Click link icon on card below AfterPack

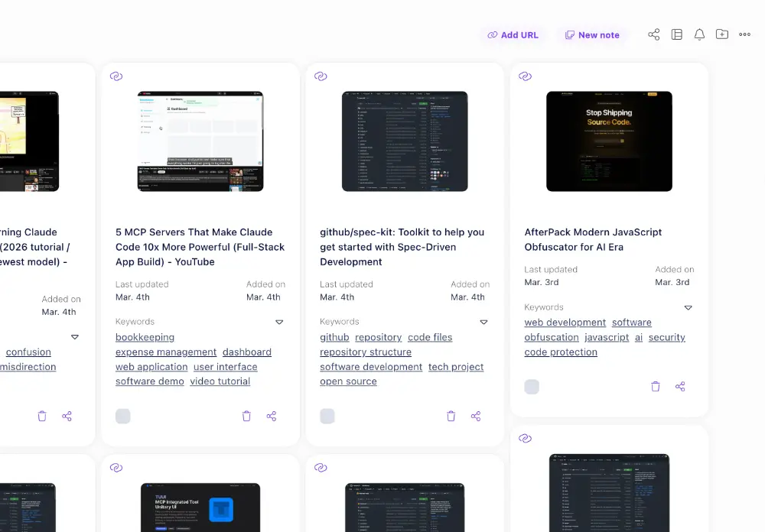tap(525, 439)
